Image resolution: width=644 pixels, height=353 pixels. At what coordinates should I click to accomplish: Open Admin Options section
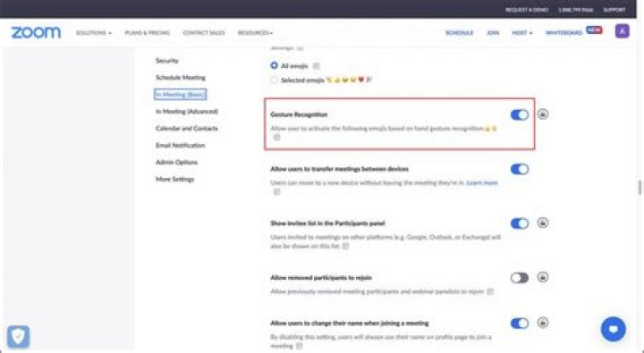pyautogui.click(x=176, y=162)
